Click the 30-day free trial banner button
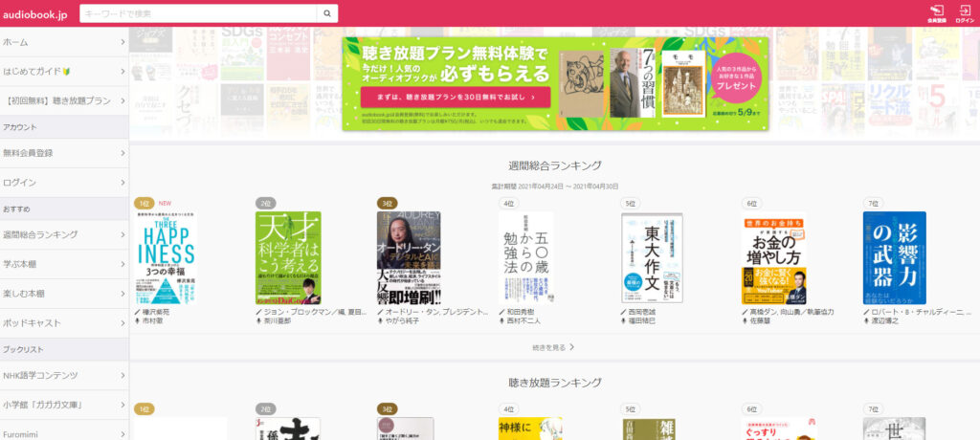 (x=455, y=98)
